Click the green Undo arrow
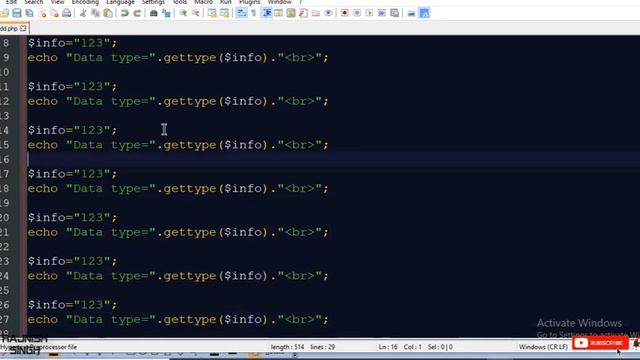 pos(124,13)
